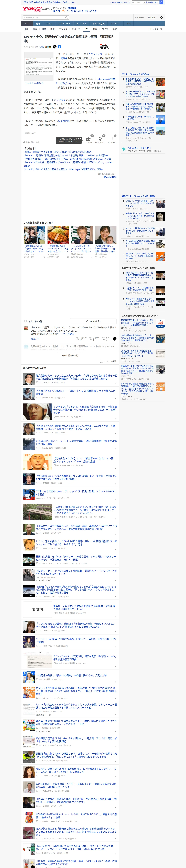The height and width of the screenshot is (868, 186).
Task: Click the 新しい視点 exclamation reaction
Action: 112,140
